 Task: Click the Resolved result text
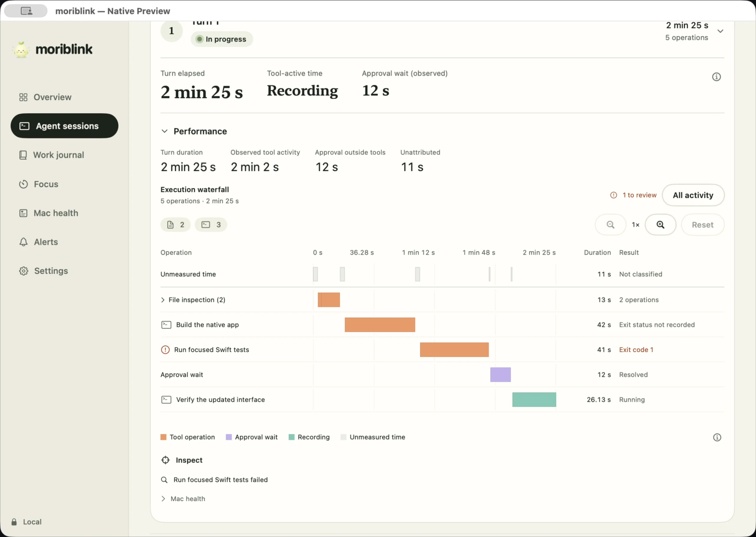(633, 375)
